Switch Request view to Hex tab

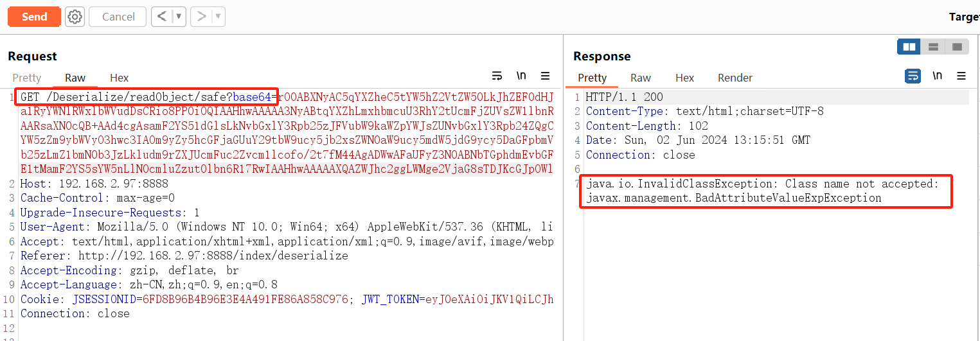point(119,78)
